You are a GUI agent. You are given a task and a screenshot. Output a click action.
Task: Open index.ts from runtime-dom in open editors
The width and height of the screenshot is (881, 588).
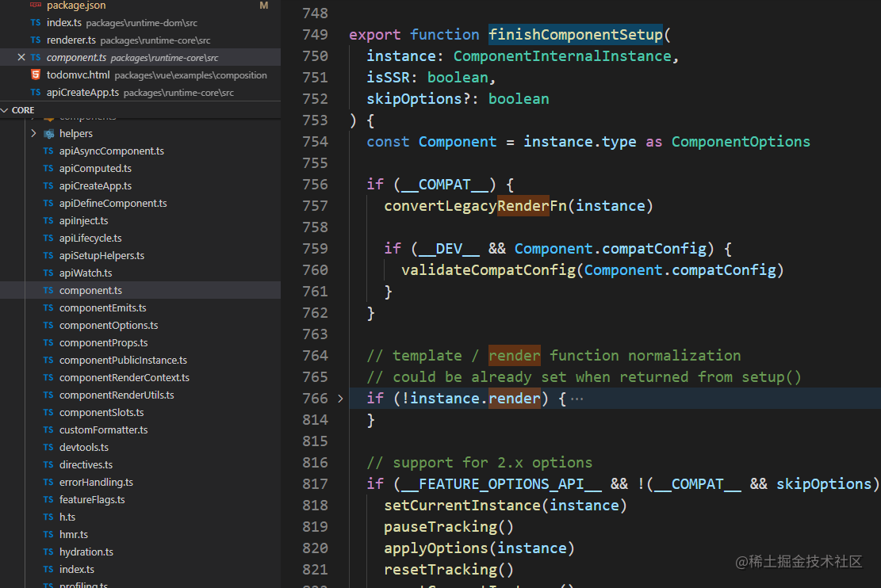pos(64,22)
